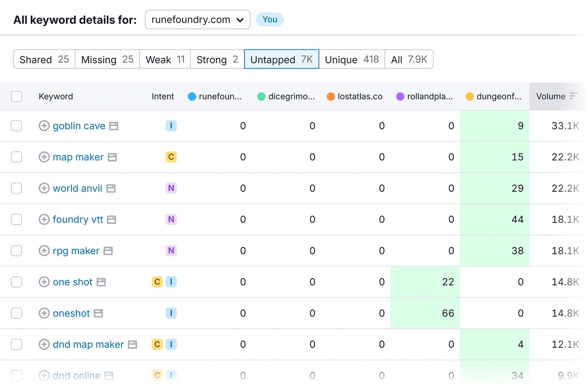Open the one shot keyword link

[x=73, y=282]
